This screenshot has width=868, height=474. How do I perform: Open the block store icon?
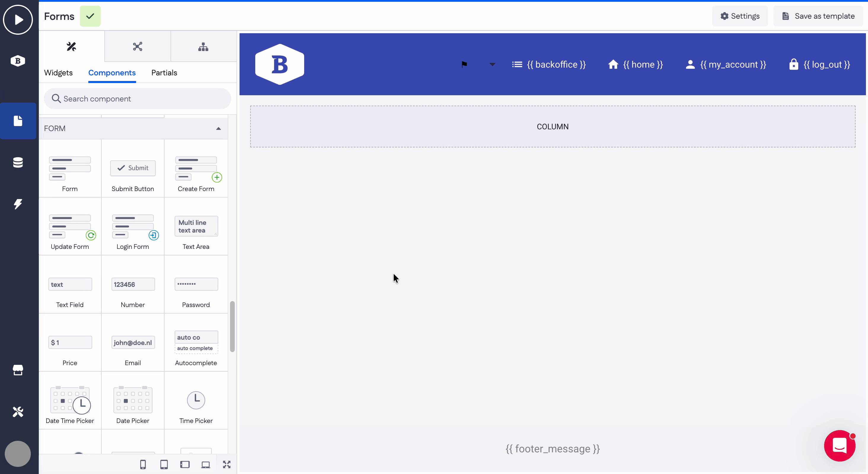tap(18, 370)
